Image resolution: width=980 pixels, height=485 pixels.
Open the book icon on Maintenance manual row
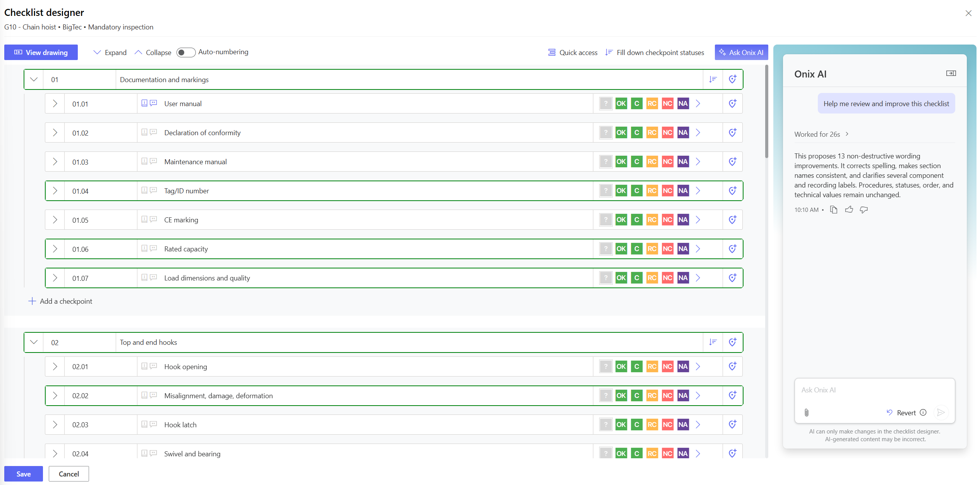point(144,161)
